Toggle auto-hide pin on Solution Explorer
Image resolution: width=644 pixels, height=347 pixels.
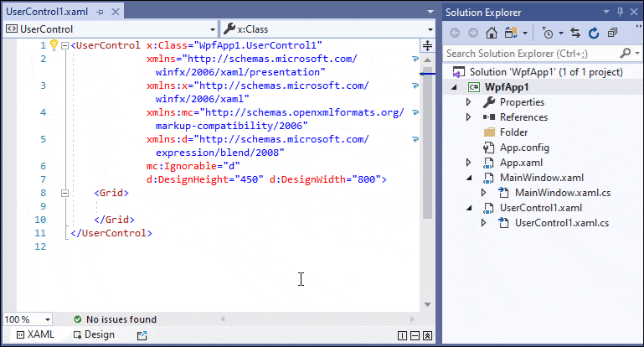pyautogui.click(x=621, y=12)
